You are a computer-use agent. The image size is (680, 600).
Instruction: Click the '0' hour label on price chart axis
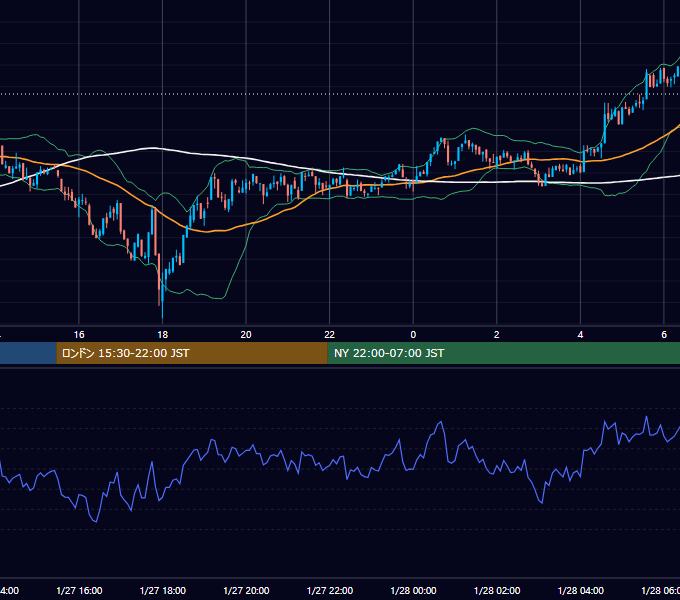413,335
